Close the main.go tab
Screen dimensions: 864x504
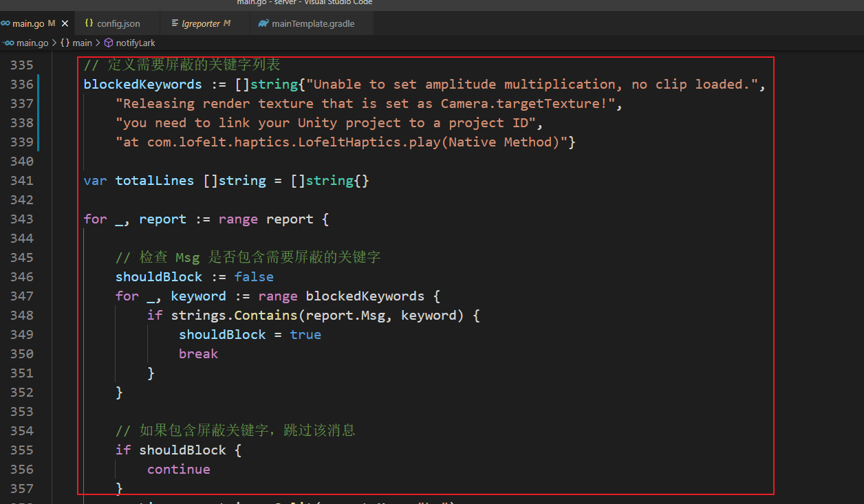(65, 23)
